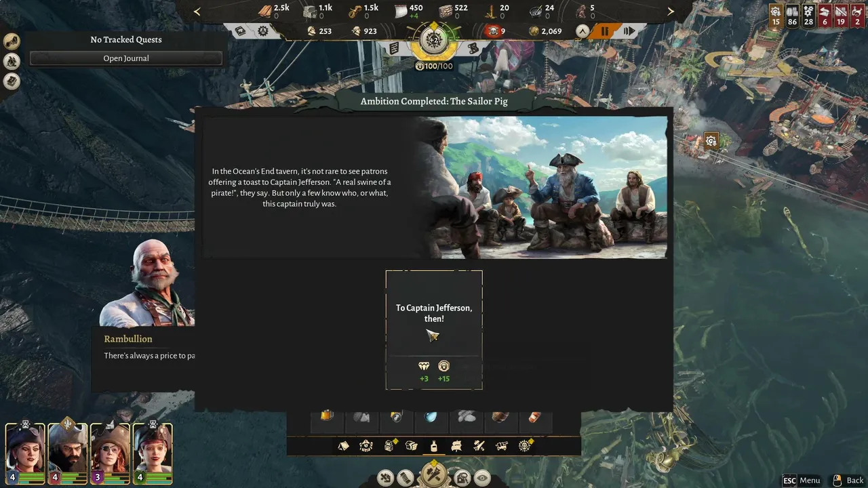868x488 pixels.
Task: Click the bowl resource showing 24
Action: click(542, 11)
